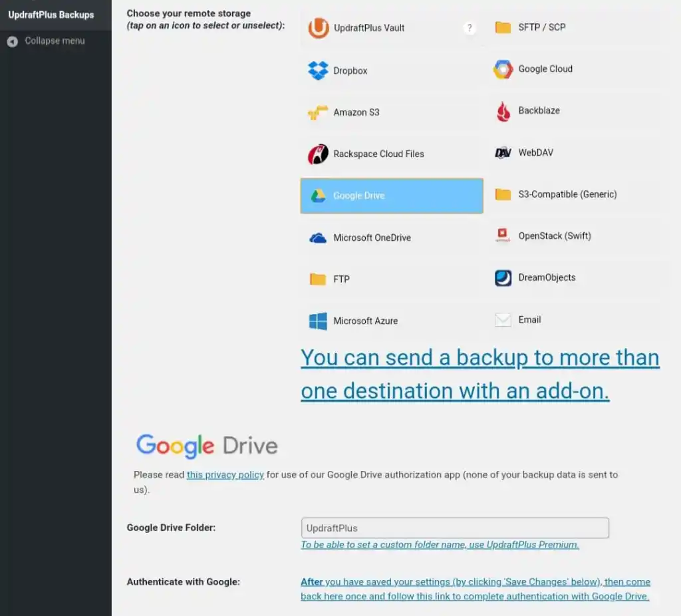Viewport: 681px width, 616px height.
Task: Click the Collapse menu label
Action: [55, 41]
